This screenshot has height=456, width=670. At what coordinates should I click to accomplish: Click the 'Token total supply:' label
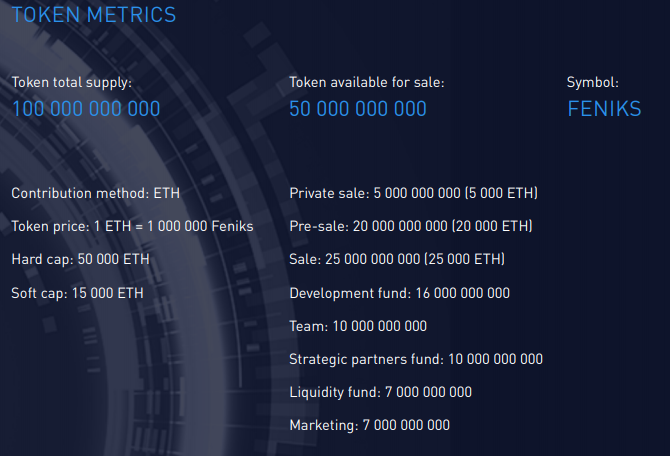click(71, 83)
